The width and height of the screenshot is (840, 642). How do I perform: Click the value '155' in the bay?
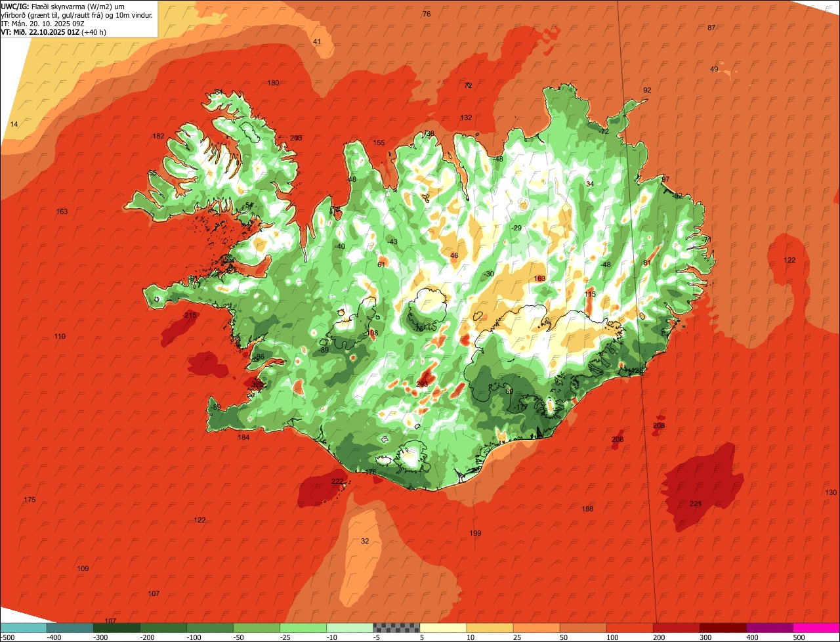click(x=379, y=142)
